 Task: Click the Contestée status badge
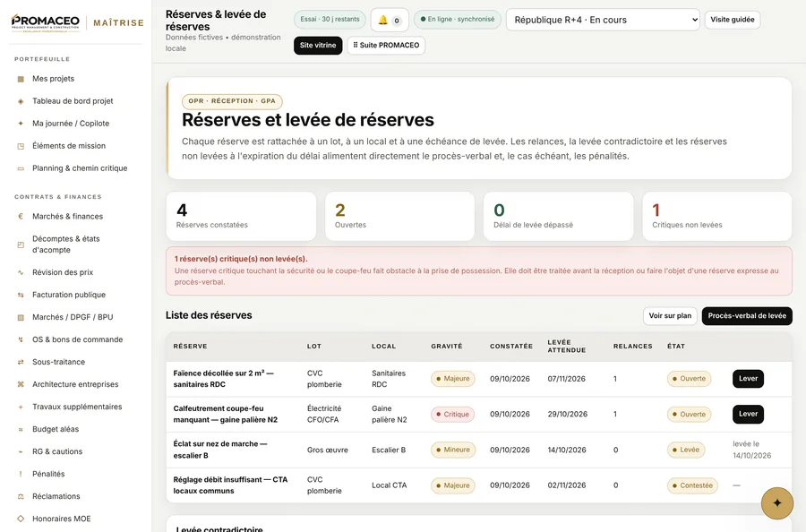692,485
